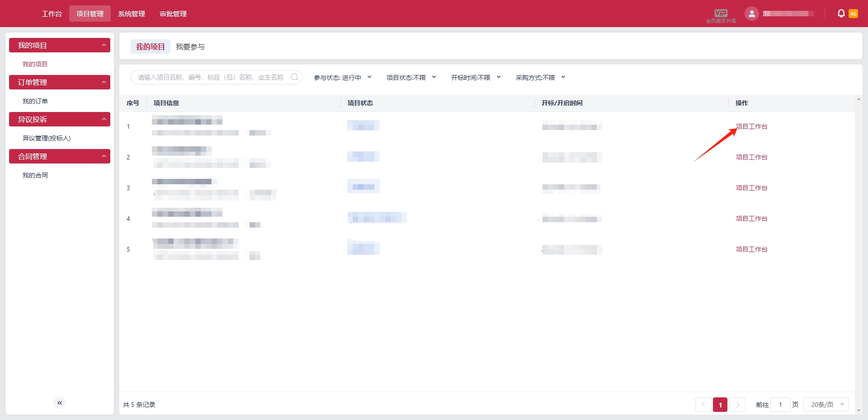Click the notification bell icon
This screenshot has width=868, height=420.
point(841,14)
